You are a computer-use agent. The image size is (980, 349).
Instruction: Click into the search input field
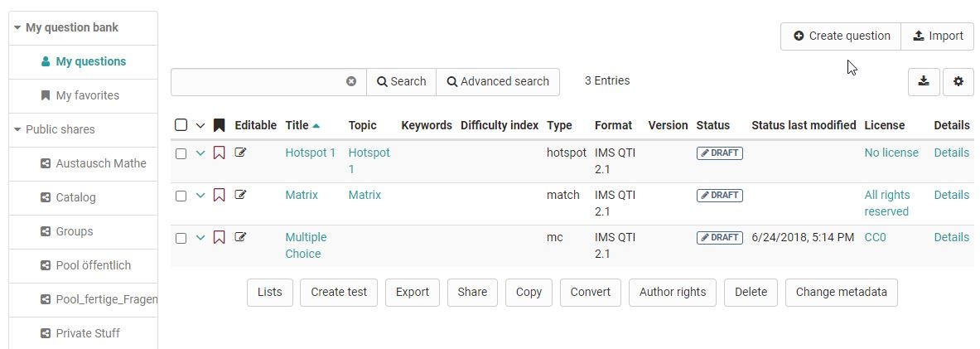pyautogui.click(x=258, y=81)
